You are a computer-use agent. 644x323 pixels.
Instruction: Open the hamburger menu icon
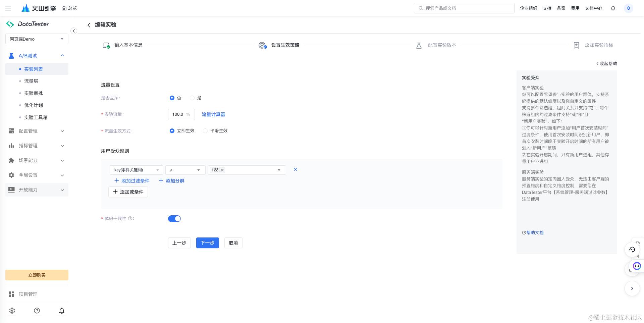[x=8, y=8]
